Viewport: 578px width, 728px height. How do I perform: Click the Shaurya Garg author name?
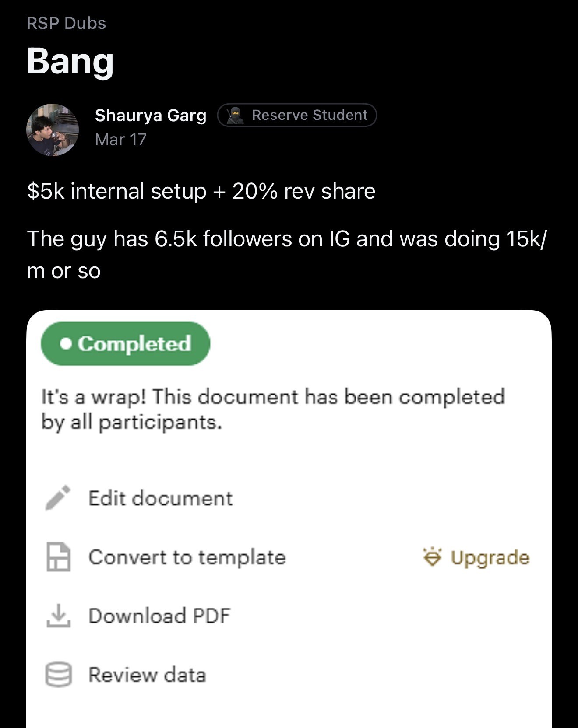coord(151,115)
